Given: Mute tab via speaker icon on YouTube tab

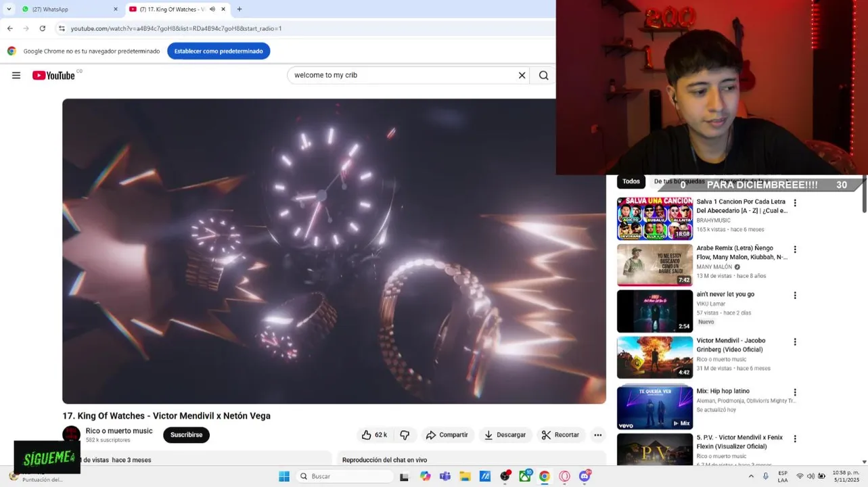Looking at the screenshot, I should pos(212,9).
